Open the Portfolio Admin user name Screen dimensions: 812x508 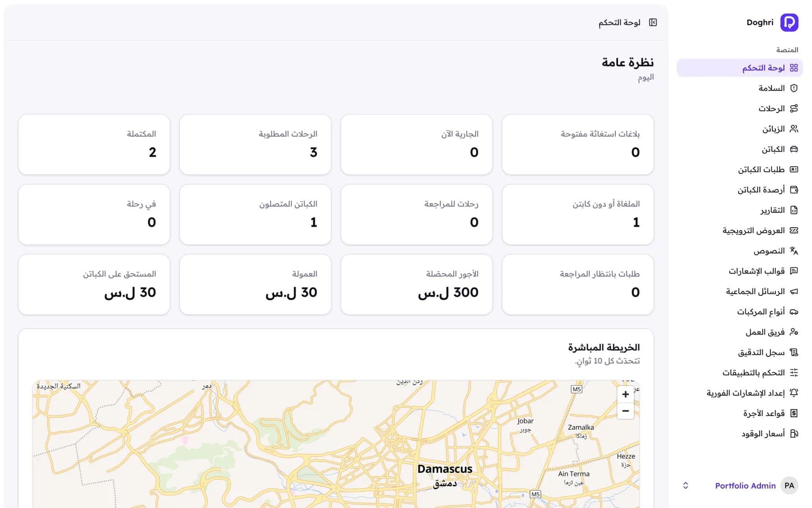(x=745, y=485)
